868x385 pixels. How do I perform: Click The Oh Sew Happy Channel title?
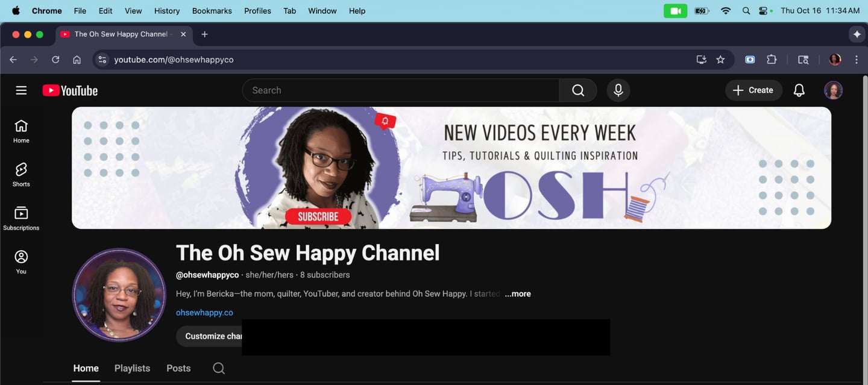tap(307, 253)
